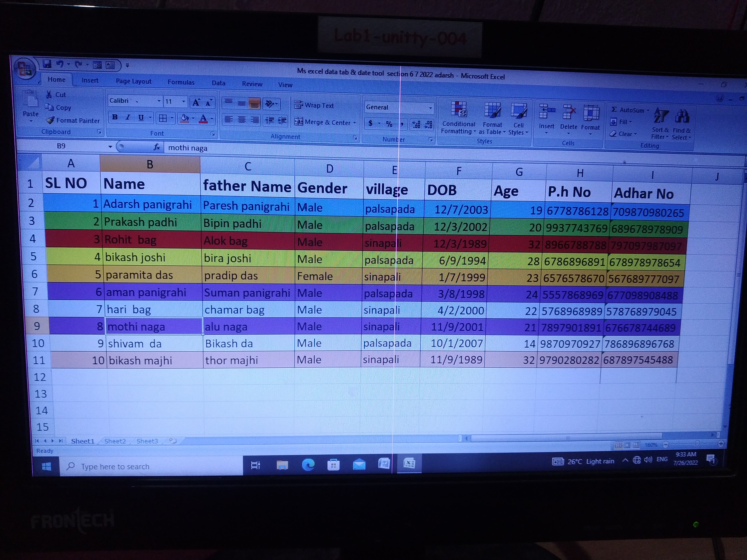This screenshot has height=560, width=747.
Task: Toggle Bold formatting
Action: point(115,117)
